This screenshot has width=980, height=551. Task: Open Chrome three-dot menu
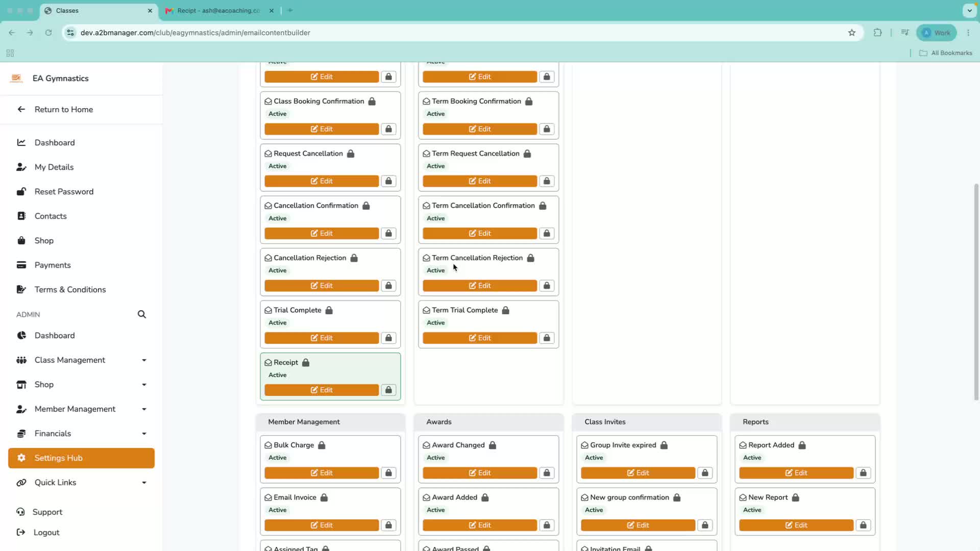(x=968, y=33)
